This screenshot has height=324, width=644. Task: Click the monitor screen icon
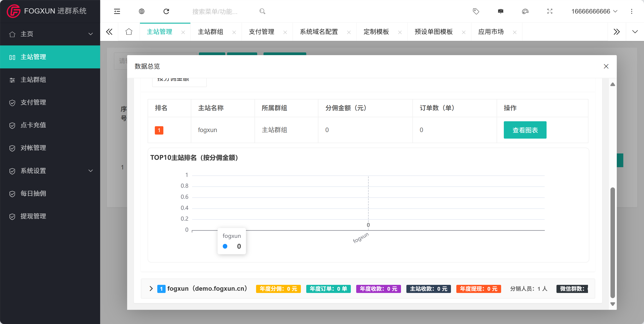tap(500, 11)
